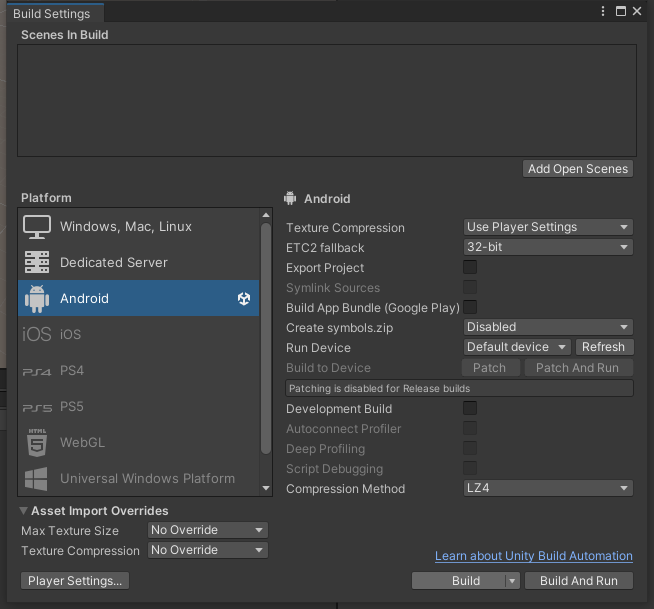Collapse the Asset Import Overrides section
Image resolution: width=654 pixels, height=609 pixels.
point(24,511)
